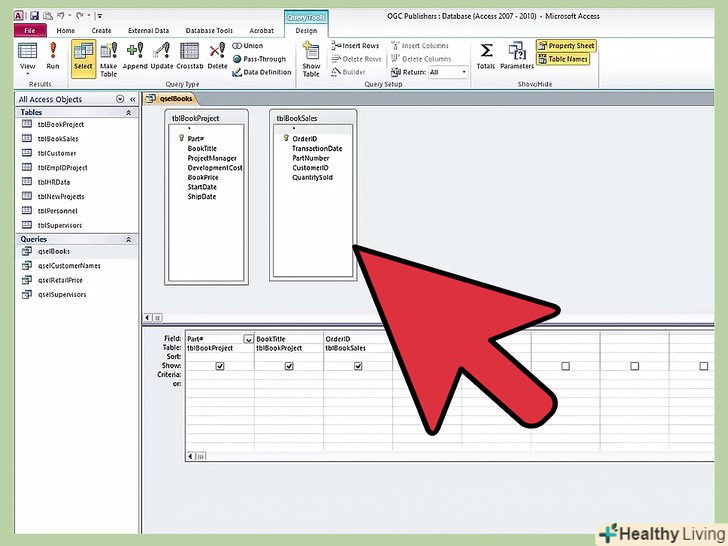Image resolution: width=728 pixels, height=546 pixels.
Task: Click ProjectManager field in tblBookProject
Action: click(212, 158)
